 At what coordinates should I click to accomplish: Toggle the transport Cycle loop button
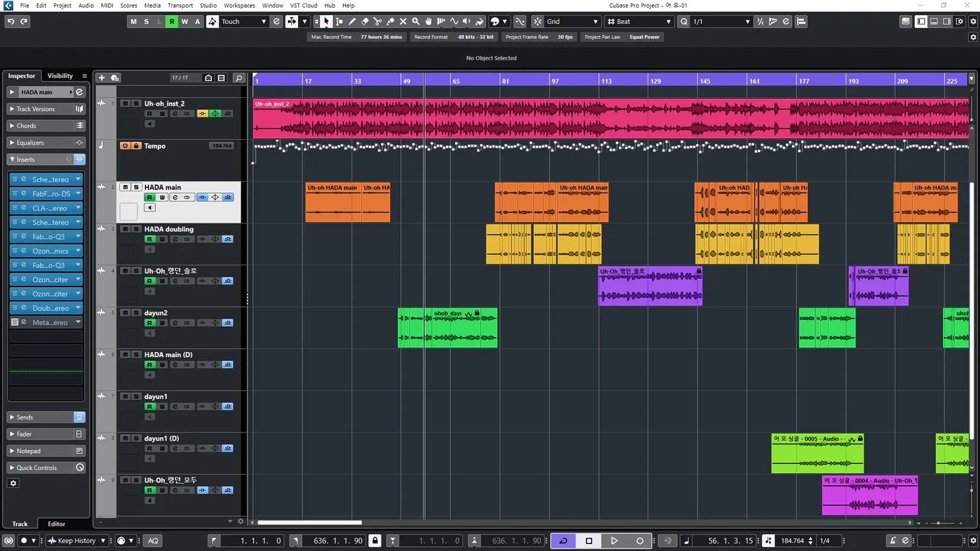coord(563,541)
